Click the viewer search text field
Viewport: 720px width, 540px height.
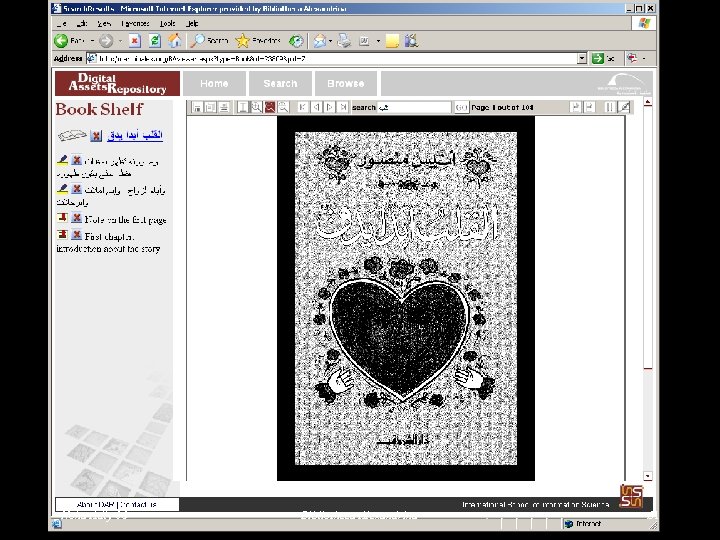(x=414, y=107)
